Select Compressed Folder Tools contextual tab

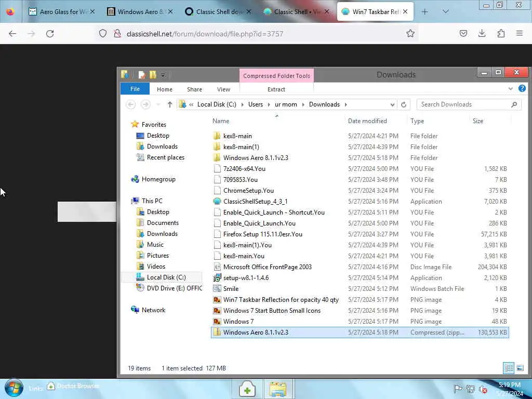click(276, 76)
